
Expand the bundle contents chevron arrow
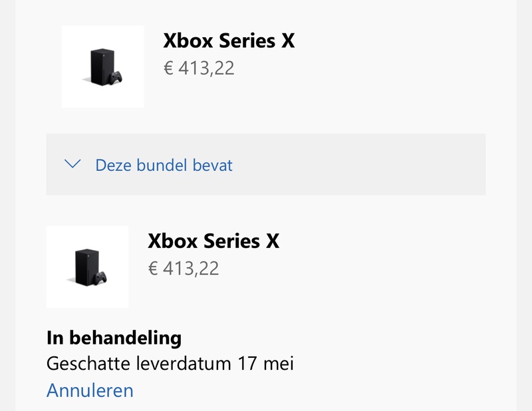[73, 164]
